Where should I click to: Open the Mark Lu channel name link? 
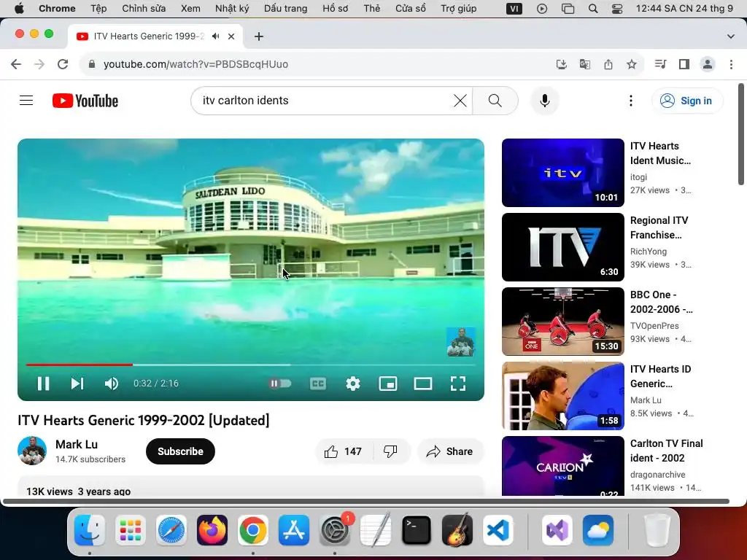76,444
